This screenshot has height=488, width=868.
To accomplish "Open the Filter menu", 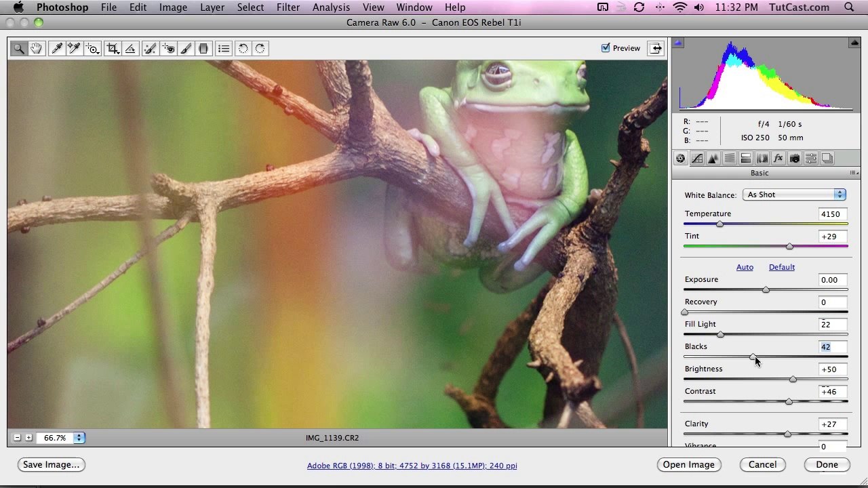I will (288, 7).
